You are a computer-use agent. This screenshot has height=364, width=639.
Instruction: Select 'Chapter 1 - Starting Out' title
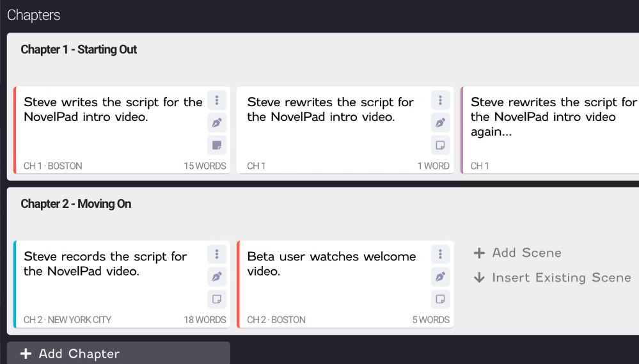[x=79, y=49]
